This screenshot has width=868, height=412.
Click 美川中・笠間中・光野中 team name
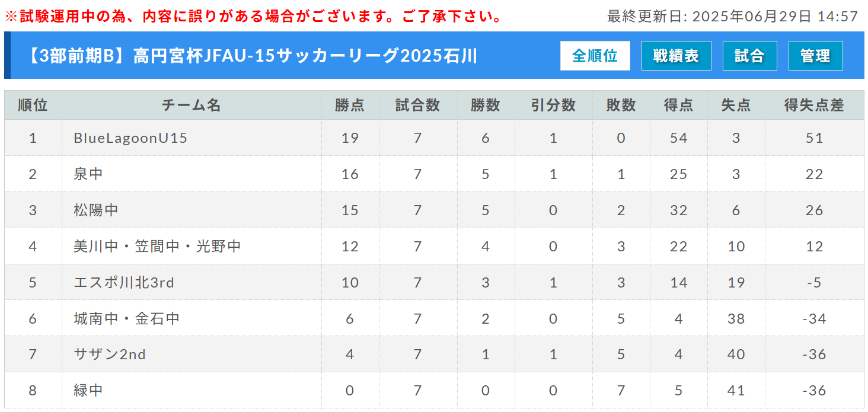pos(157,246)
